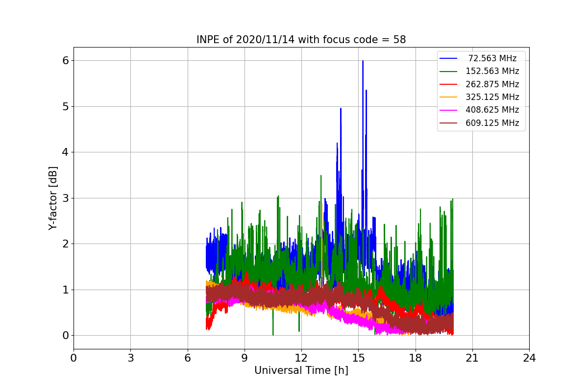Click the green line swatch in legend
This screenshot has height=392, width=588.
click(x=448, y=72)
